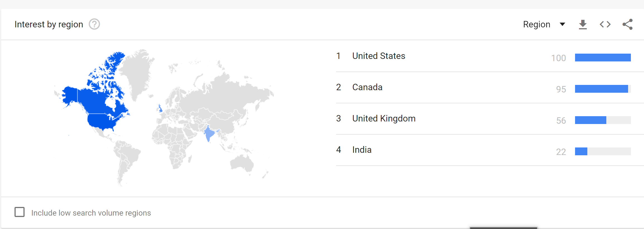This screenshot has height=229, width=644.
Task: Click Include low search volume regions label
Action: (x=91, y=213)
